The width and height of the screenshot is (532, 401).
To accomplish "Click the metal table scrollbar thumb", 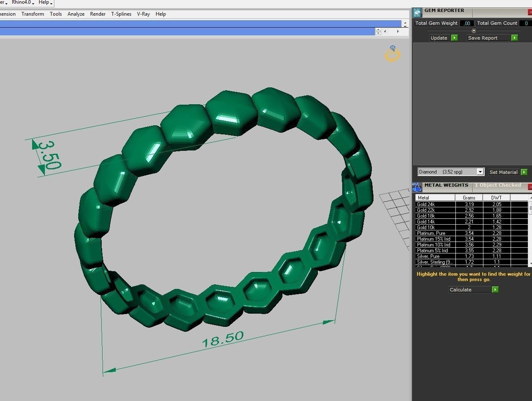I will (530, 209).
